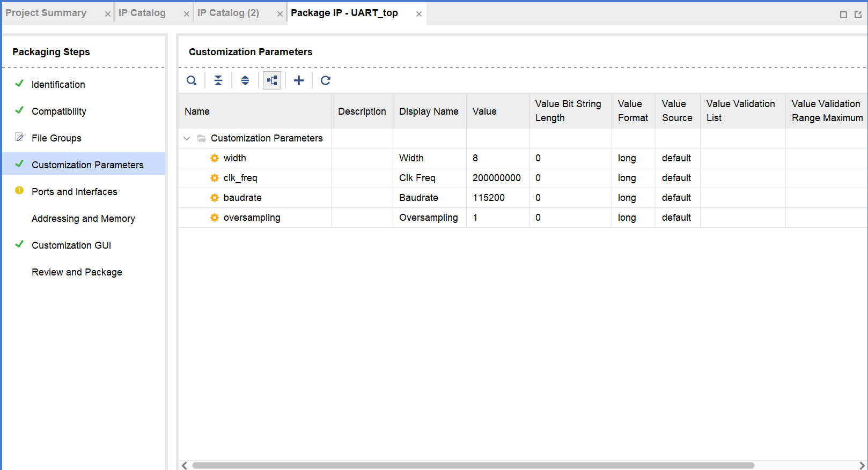Click the search magnifier icon in toolbar

[192, 80]
